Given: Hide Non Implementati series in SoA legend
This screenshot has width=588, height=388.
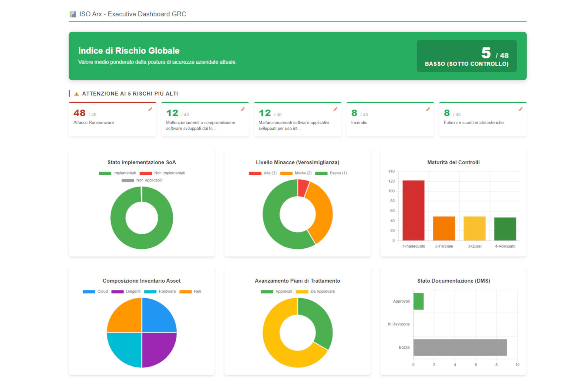Looking at the screenshot, I should pyautogui.click(x=163, y=173).
